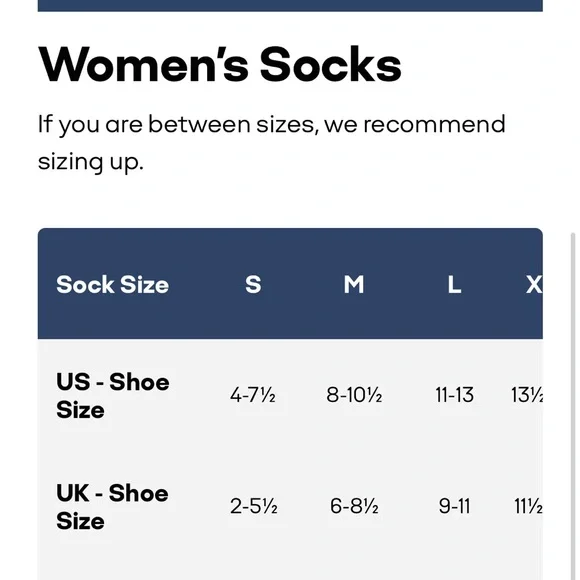
Task: Click the partially visible XL column header
Action: pyautogui.click(x=534, y=284)
